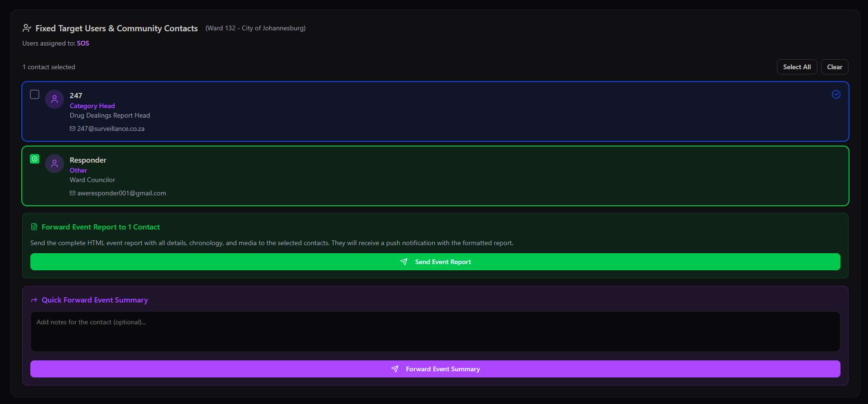This screenshot has width=868, height=404.
Task: Click the Fixed Target Users & Community Contacts title
Action: click(117, 28)
